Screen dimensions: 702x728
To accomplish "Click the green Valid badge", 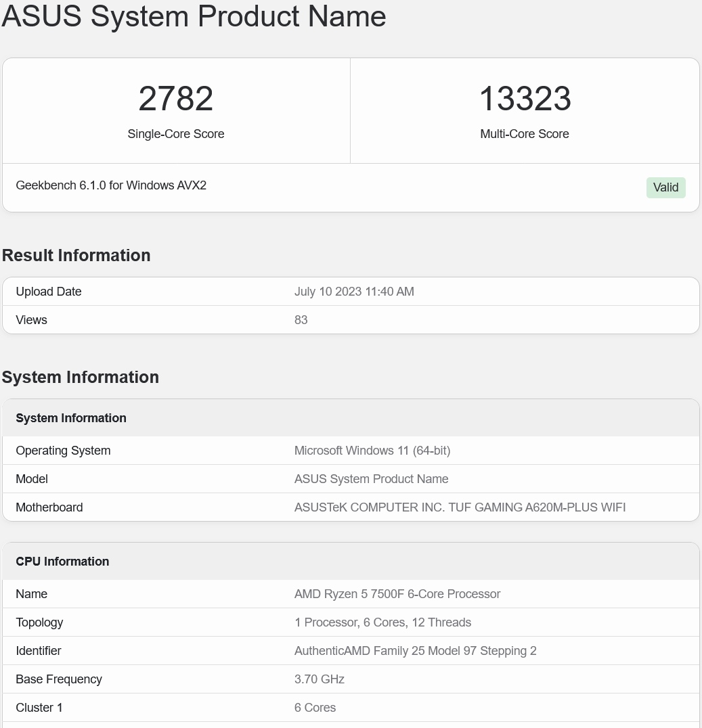I will pos(665,187).
